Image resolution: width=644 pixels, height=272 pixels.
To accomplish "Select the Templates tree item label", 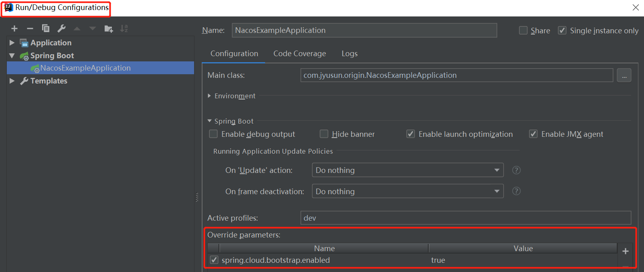I will pos(49,81).
